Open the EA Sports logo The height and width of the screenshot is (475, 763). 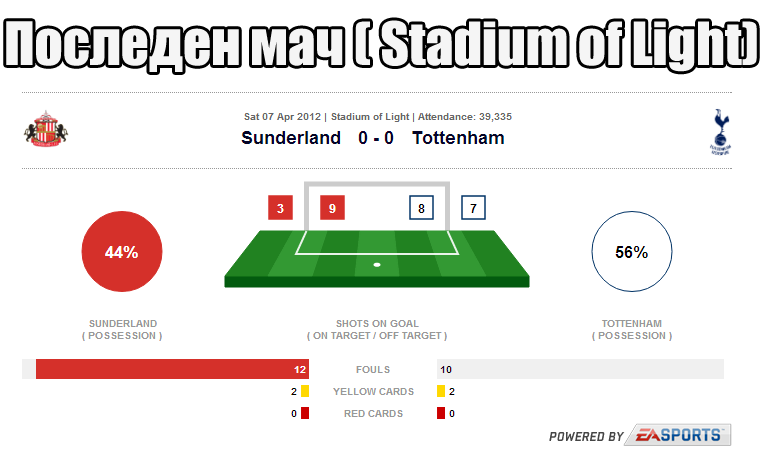(678, 435)
